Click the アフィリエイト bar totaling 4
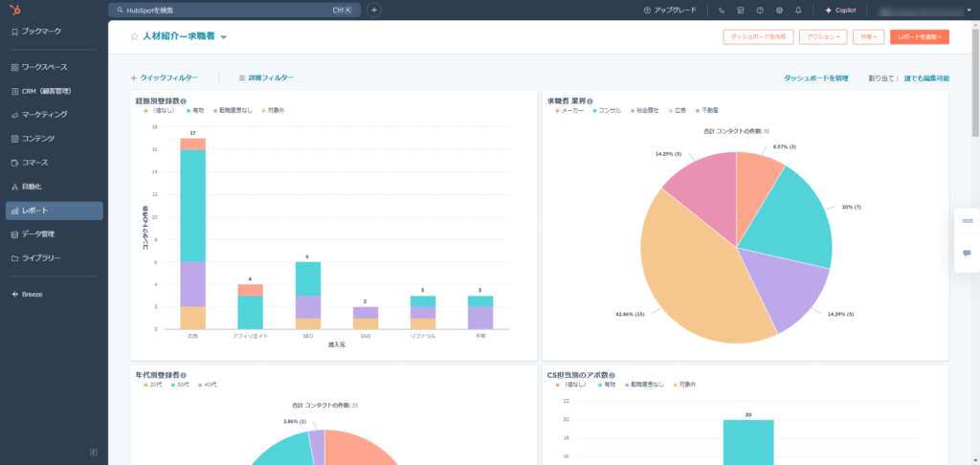 pos(250,307)
